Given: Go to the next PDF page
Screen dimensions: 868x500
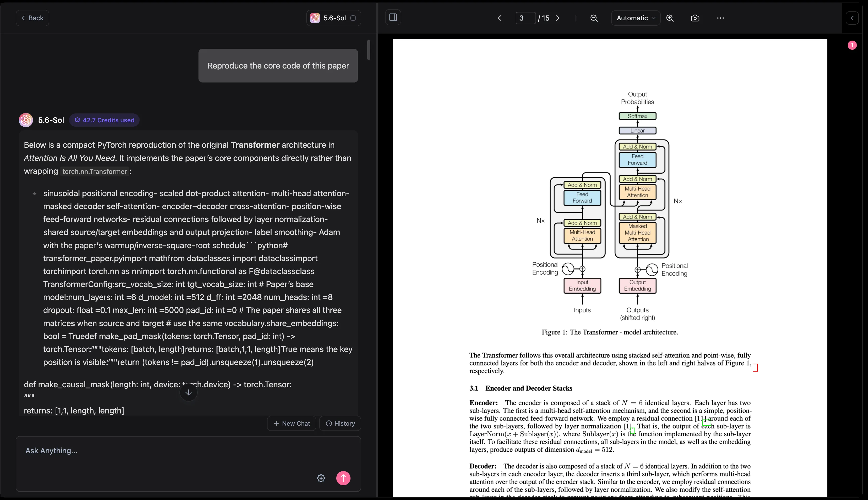Looking at the screenshot, I should point(557,18).
